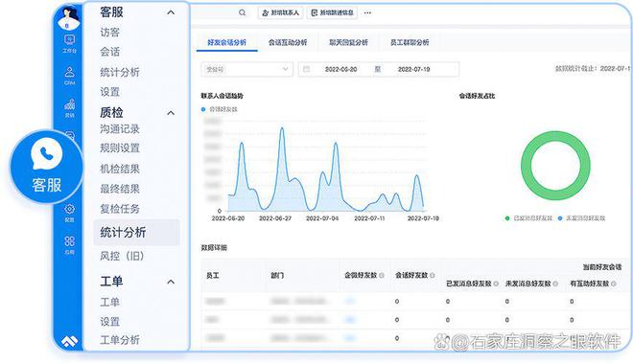Click the 部门 table column header
This screenshot has width=633, height=364.
click(277, 275)
